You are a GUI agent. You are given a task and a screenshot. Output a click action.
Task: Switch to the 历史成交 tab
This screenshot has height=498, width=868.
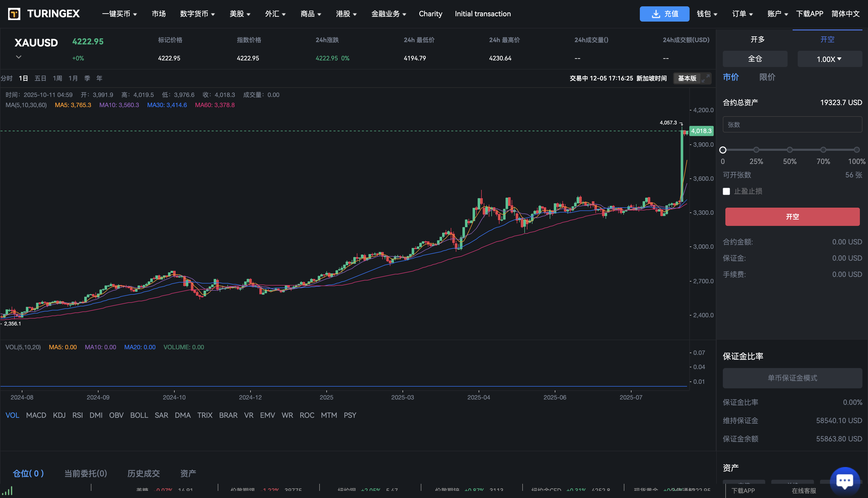point(144,473)
